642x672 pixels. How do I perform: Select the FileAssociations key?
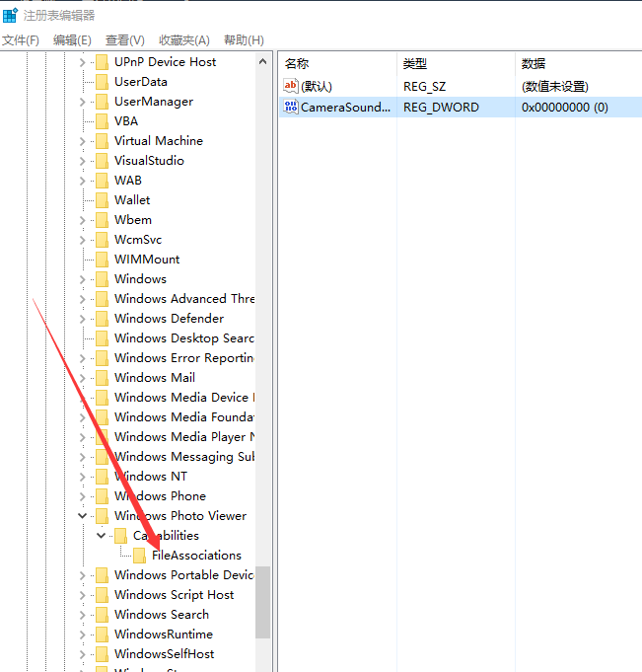coord(196,556)
